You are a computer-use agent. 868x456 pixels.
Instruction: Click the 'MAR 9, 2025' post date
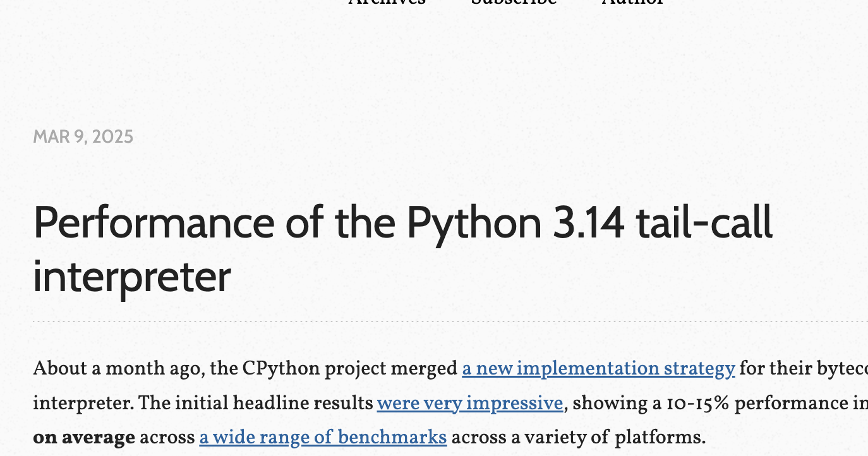(x=83, y=137)
